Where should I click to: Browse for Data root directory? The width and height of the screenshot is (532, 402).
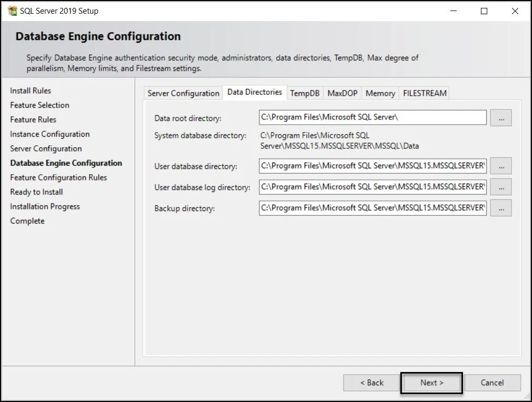coord(501,118)
